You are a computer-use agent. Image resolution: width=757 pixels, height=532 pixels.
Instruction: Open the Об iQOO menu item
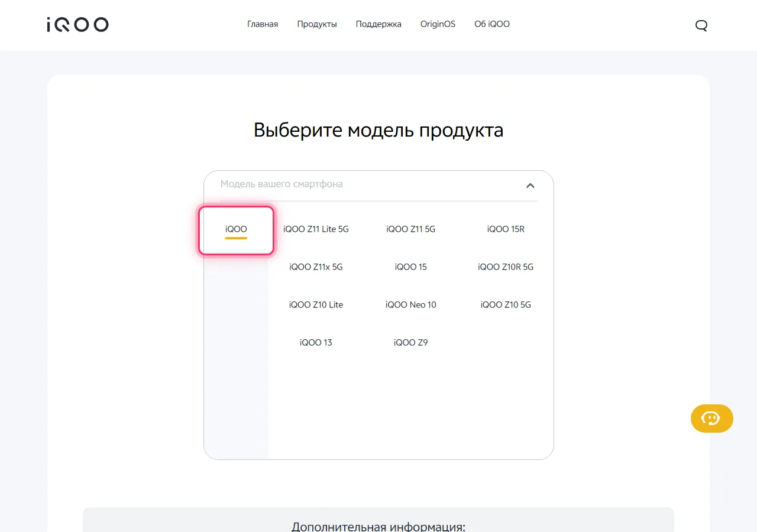pos(492,24)
